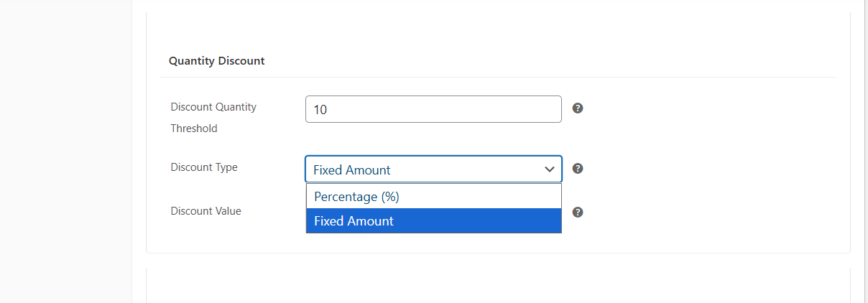The height and width of the screenshot is (303, 868).
Task: Click the divider line under Quantity Discount
Action: pyautogui.click(x=497, y=77)
